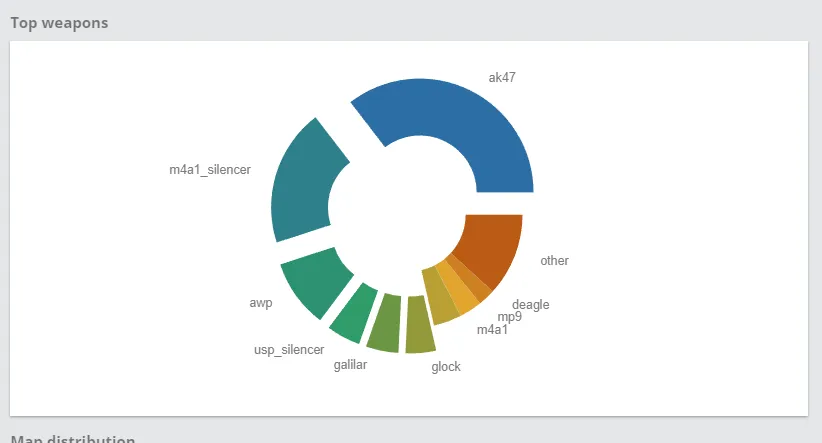The height and width of the screenshot is (443, 822).
Task: Click the mp9 label
Action: coord(510,317)
